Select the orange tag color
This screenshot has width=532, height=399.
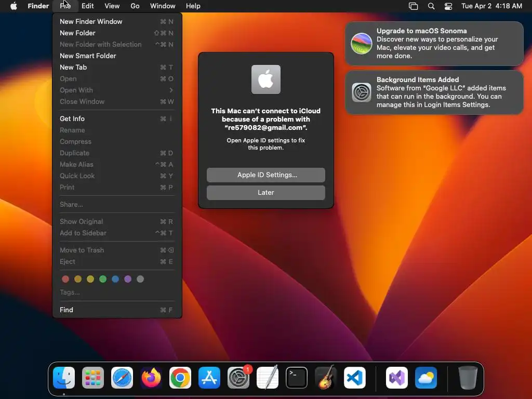[x=78, y=279]
